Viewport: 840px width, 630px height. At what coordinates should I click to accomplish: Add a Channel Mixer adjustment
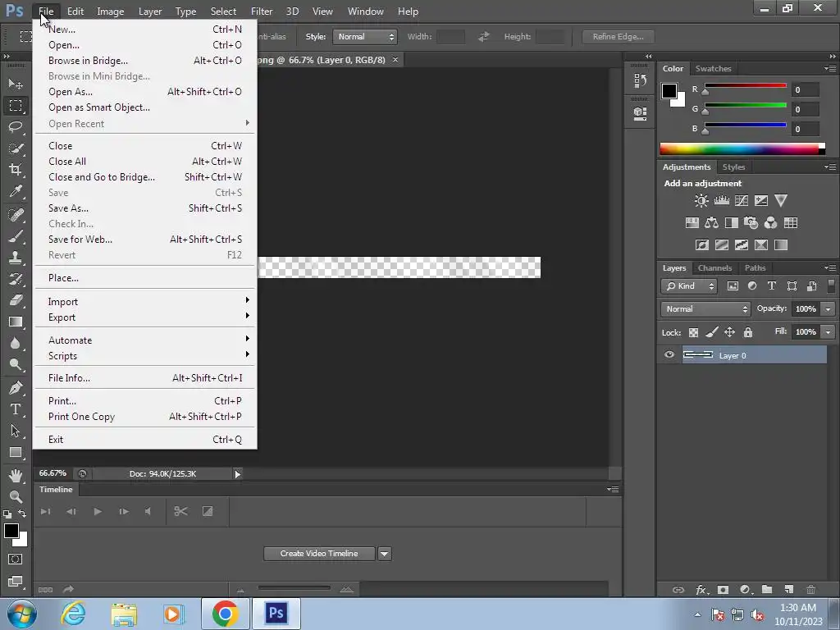click(770, 223)
